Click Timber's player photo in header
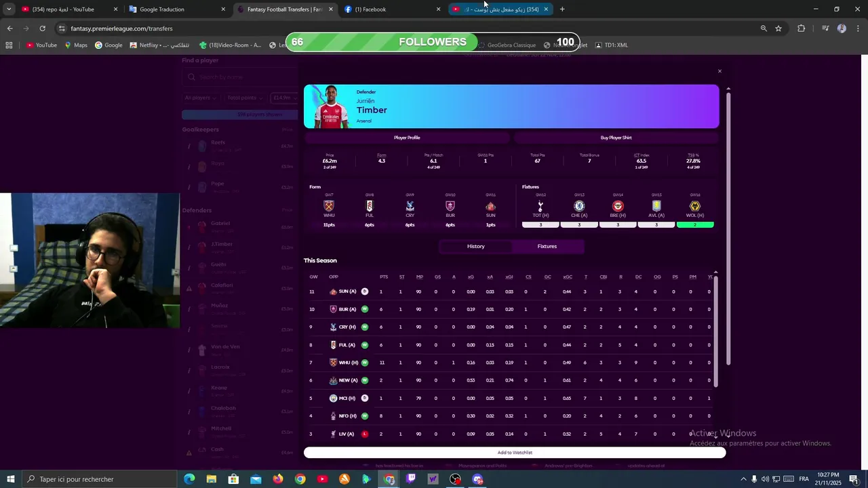This screenshot has width=868, height=488. click(x=331, y=107)
